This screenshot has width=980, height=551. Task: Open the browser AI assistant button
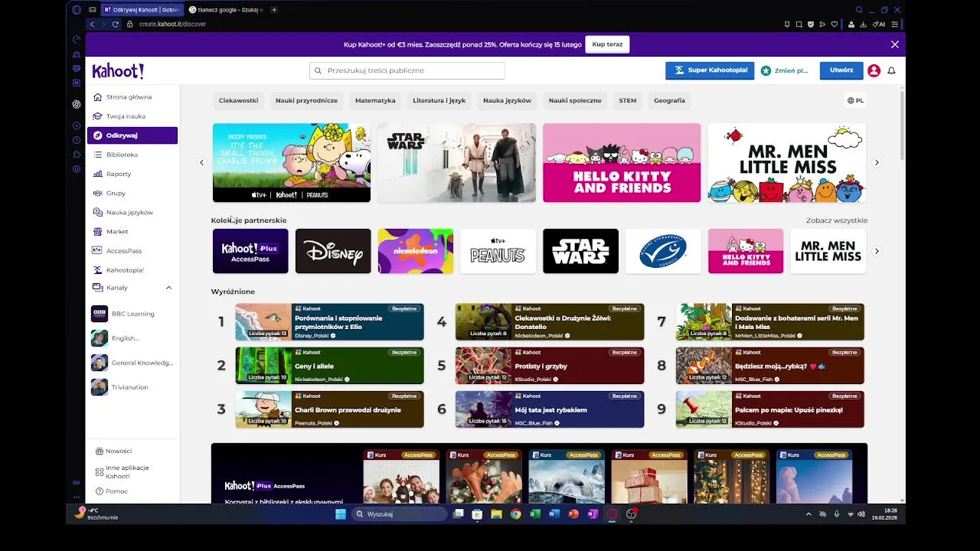(x=879, y=24)
